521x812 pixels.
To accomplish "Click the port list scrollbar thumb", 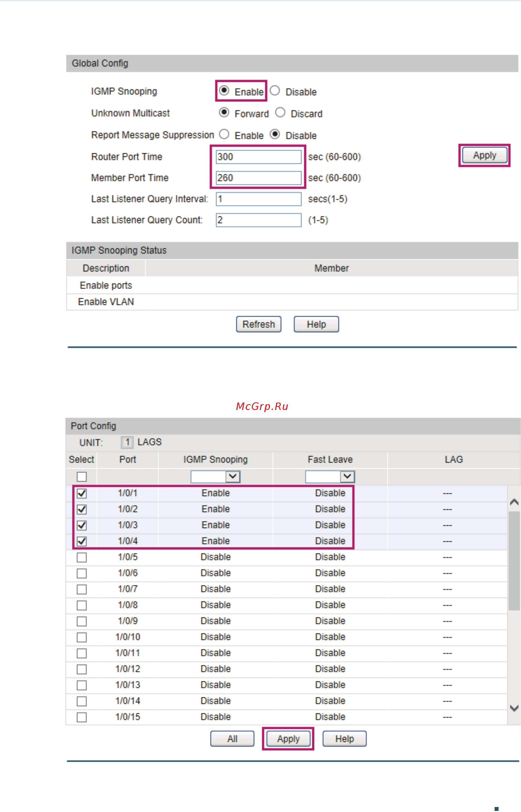I will pyautogui.click(x=514, y=561).
